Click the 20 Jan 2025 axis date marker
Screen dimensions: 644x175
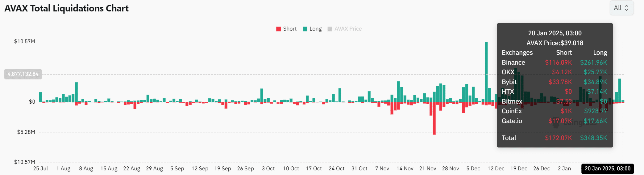(x=607, y=169)
